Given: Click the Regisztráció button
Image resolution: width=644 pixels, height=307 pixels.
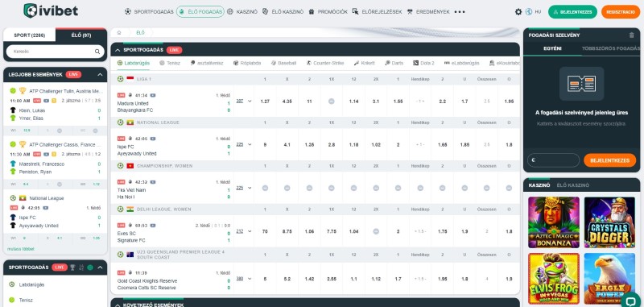Looking at the screenshot, I should 621,12.
